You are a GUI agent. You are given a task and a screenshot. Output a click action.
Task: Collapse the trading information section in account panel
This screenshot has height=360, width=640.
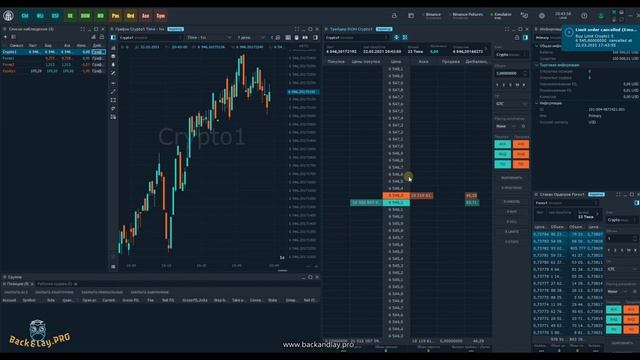[x=537, y=65]
